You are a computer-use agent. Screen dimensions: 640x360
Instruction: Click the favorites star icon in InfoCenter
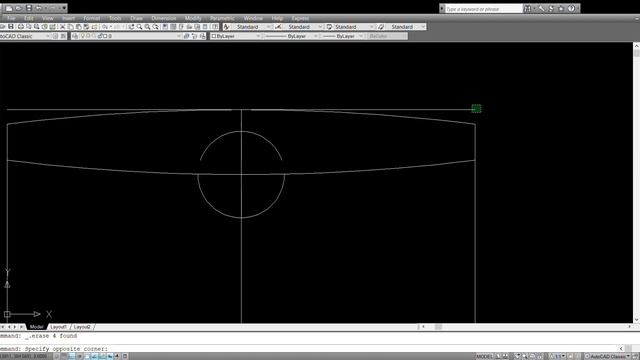click(561, 9)
